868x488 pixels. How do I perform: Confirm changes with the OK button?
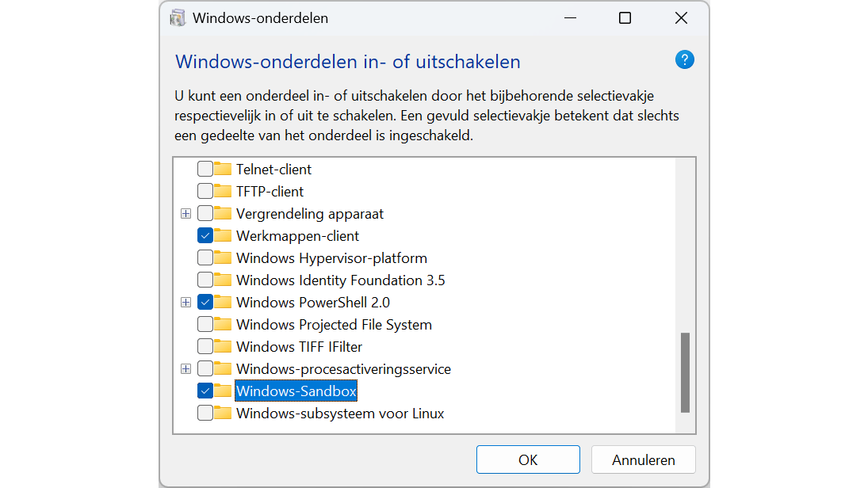point(528,459)
